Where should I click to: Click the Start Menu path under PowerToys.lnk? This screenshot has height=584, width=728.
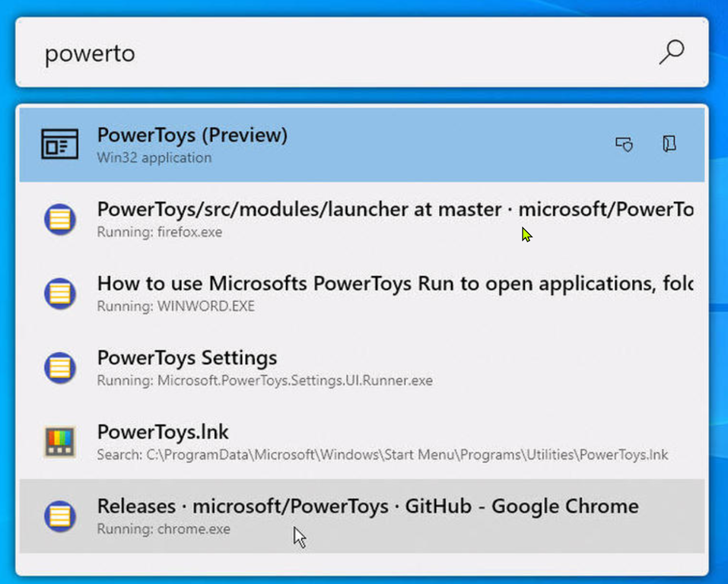(383, 455)
